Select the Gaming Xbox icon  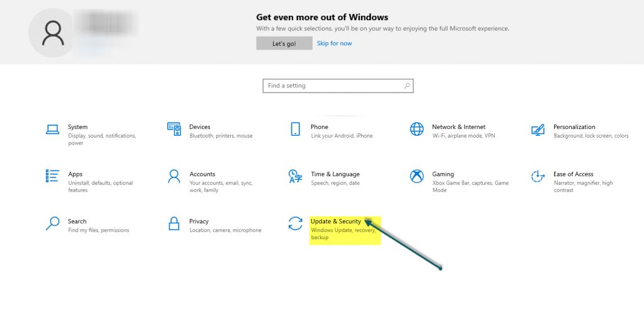[x=416, y=176]
